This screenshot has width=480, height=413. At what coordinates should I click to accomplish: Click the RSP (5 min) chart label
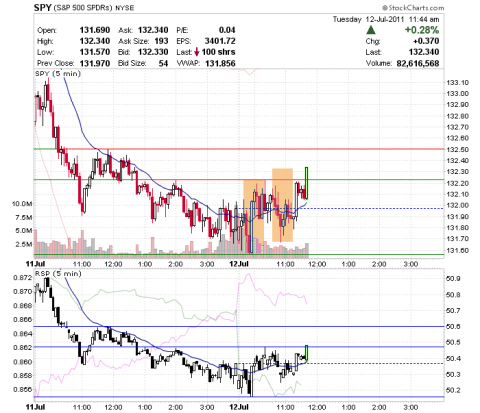click(x=58, y=274)
